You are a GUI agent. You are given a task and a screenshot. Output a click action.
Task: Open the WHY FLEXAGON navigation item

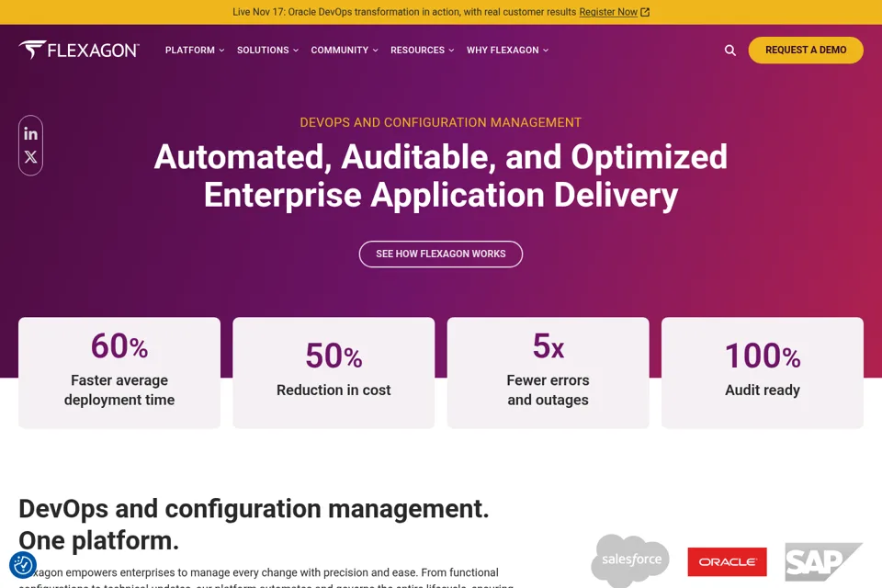click(503, 51)
